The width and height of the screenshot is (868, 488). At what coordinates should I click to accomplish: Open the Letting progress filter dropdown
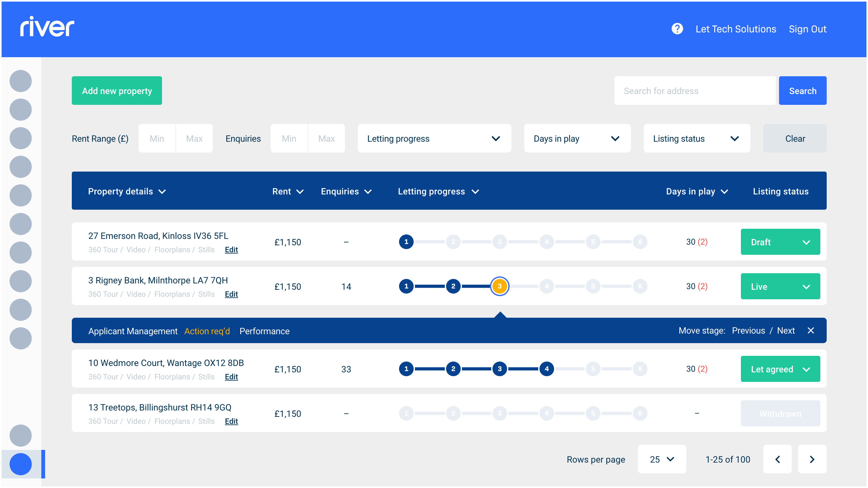point(434,138)
